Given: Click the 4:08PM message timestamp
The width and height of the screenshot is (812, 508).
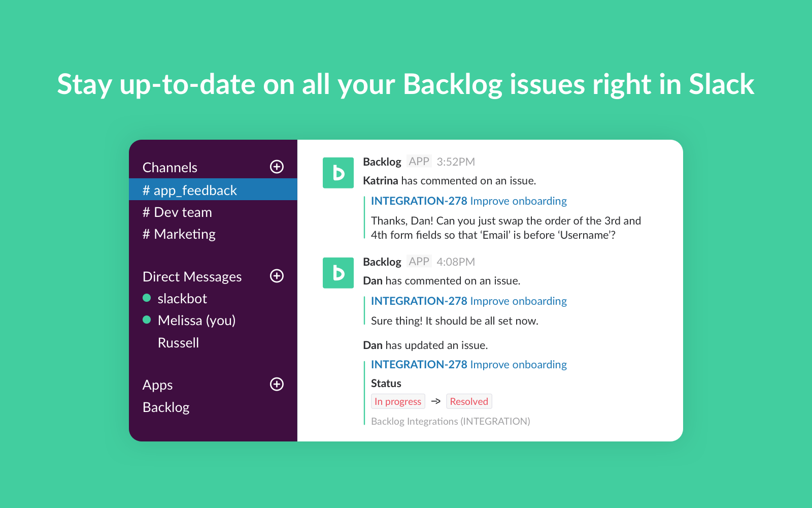Looking at the screenshot, I should point(456,262).
